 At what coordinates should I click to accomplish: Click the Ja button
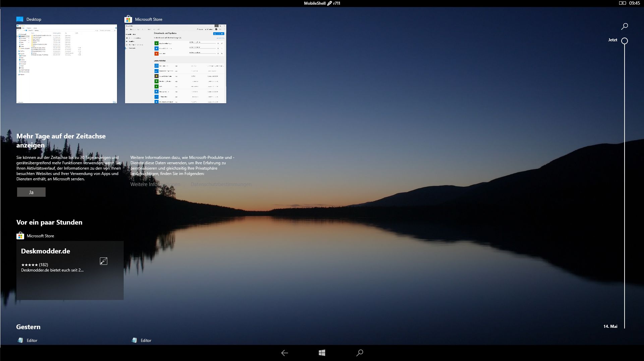pos(31,192)
